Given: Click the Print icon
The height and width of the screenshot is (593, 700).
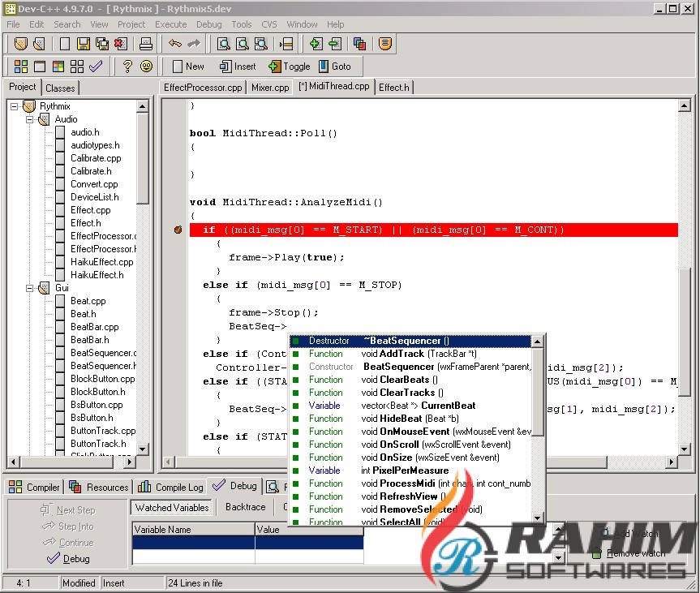Looking at the screenshot, I should (x=146, y=44).
